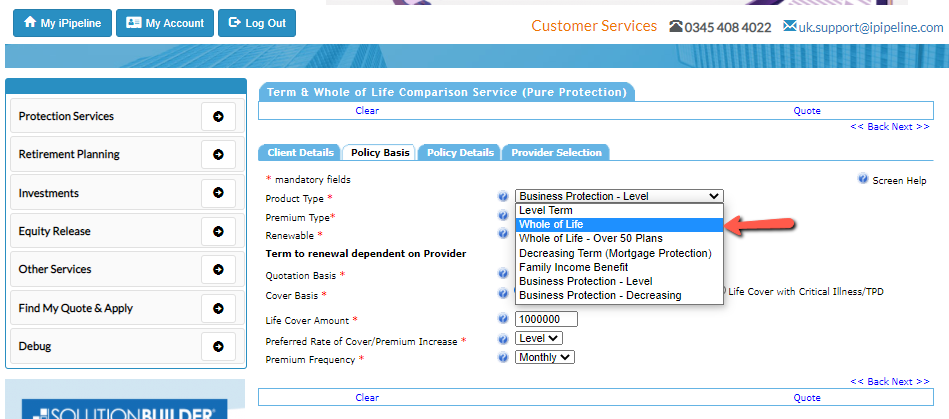Select Life Cover with Critical Illness/TPD radio

point(723,292)
